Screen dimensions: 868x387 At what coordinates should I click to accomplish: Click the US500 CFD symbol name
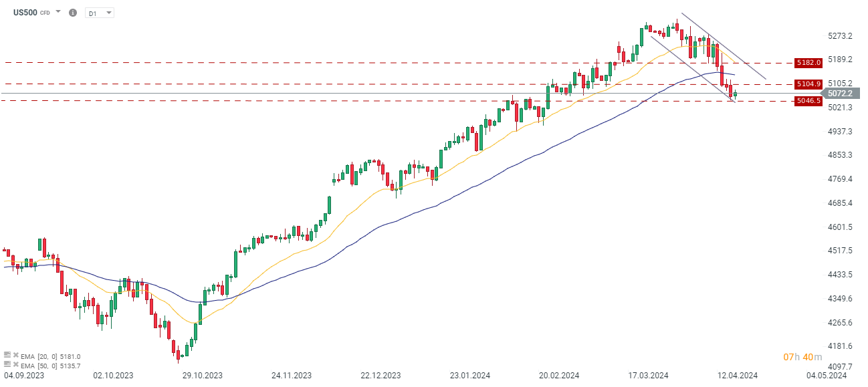(25, 13)
